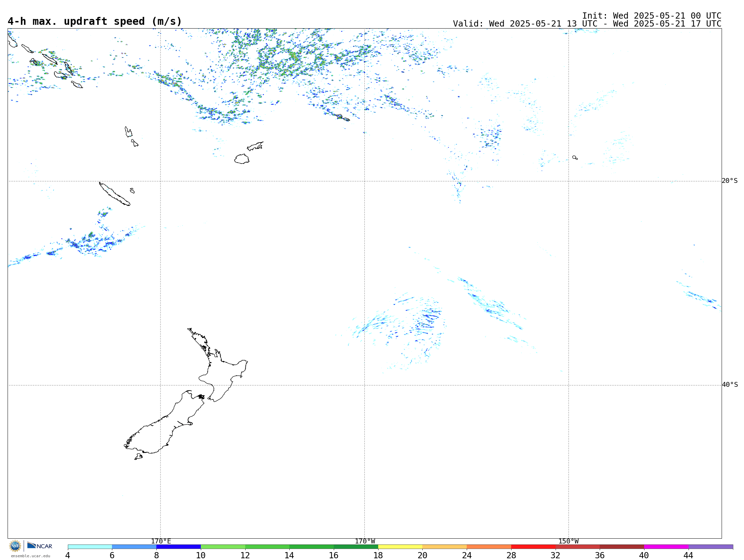Choose the yellow 18–20 colorbar segment
This screenshot has height=560, width=744.
tap(400, 547)
